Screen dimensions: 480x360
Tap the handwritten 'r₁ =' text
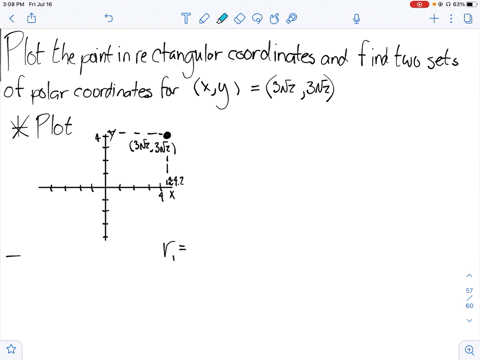click(x=174, y=251)
